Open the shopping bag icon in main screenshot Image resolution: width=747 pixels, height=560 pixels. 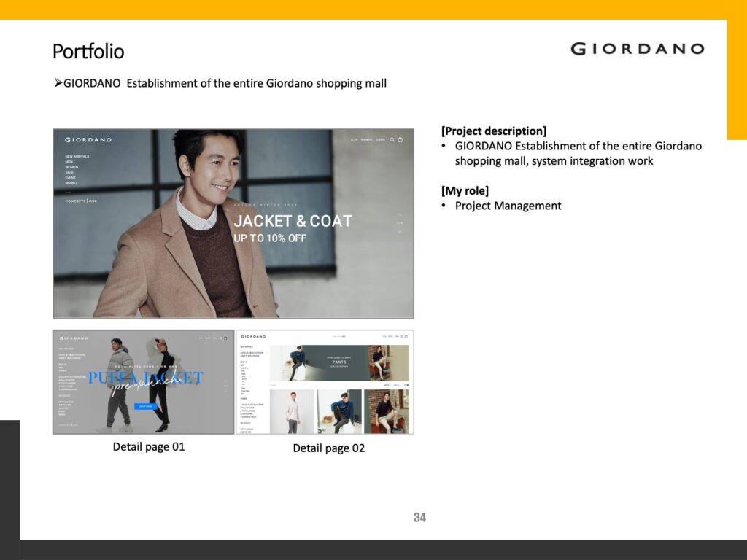pyautogui.click(x=400, y=139)
